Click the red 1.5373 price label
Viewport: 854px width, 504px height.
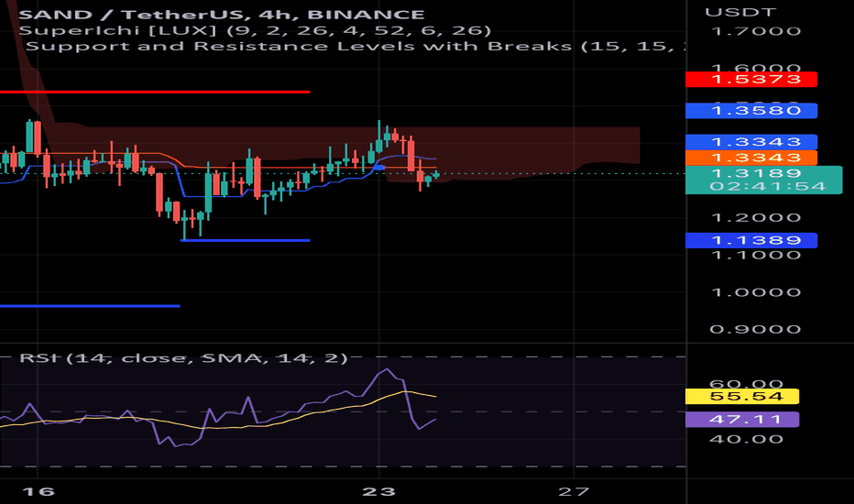click(751, 80)
